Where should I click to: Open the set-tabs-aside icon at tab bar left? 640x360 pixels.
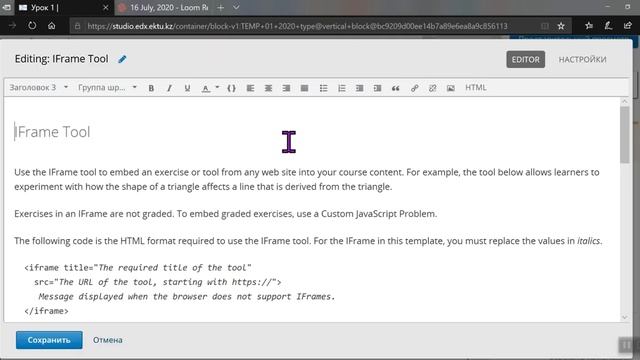(7, 7)
